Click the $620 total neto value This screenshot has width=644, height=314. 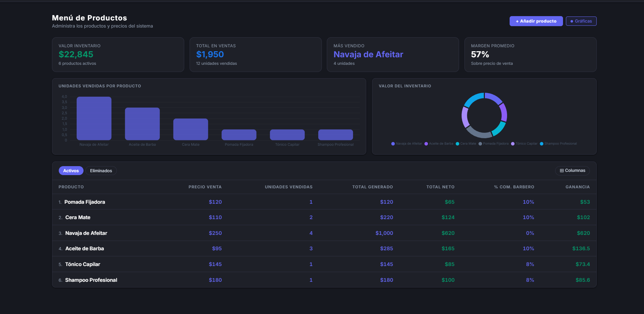pos(448,233)
